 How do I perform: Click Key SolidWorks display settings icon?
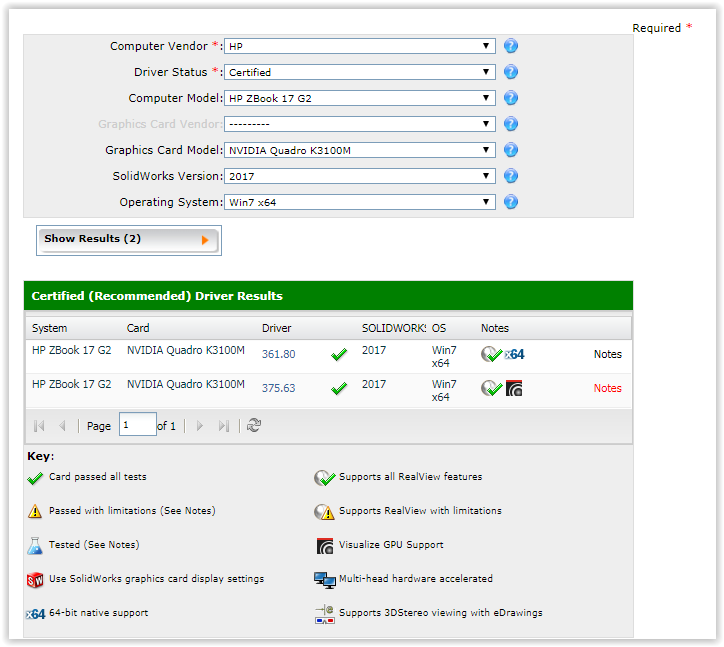35,580
